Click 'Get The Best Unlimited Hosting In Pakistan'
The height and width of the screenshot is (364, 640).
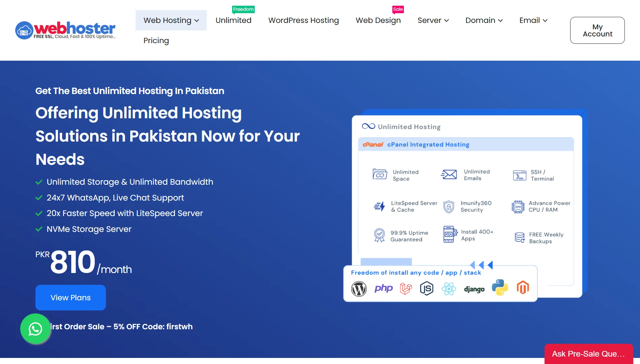[130, 91]
